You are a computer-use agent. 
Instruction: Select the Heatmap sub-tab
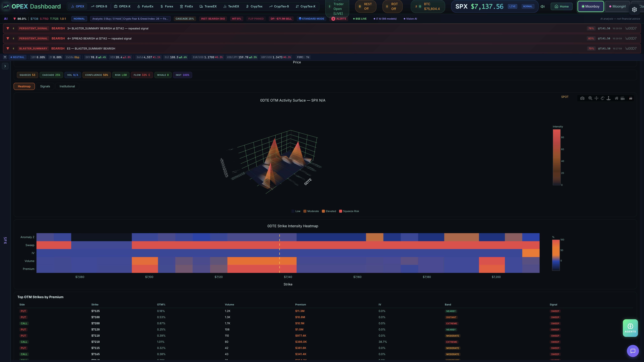pos(24,86)
